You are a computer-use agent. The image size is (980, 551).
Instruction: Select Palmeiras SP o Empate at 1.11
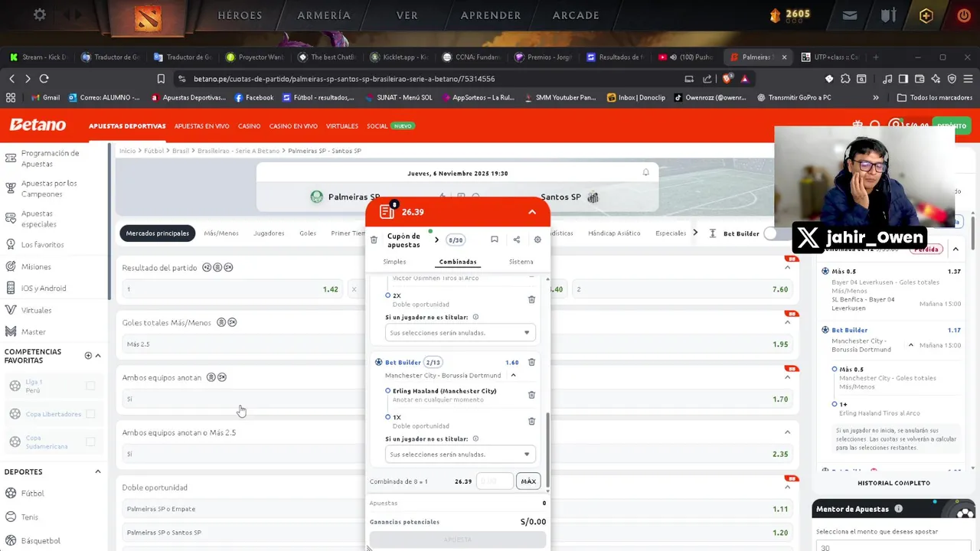coord(456,509)
